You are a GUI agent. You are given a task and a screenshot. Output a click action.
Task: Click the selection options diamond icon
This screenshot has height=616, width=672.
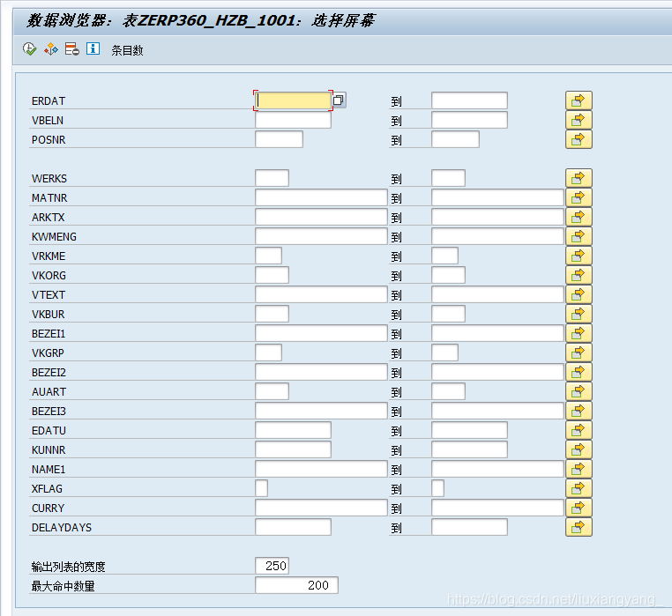pos(50,48)
